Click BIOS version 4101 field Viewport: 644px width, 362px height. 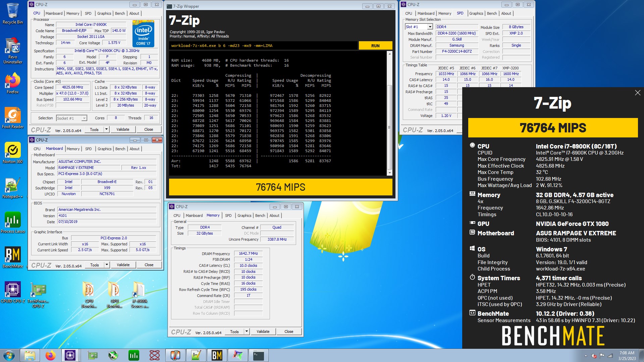[107, 216]
